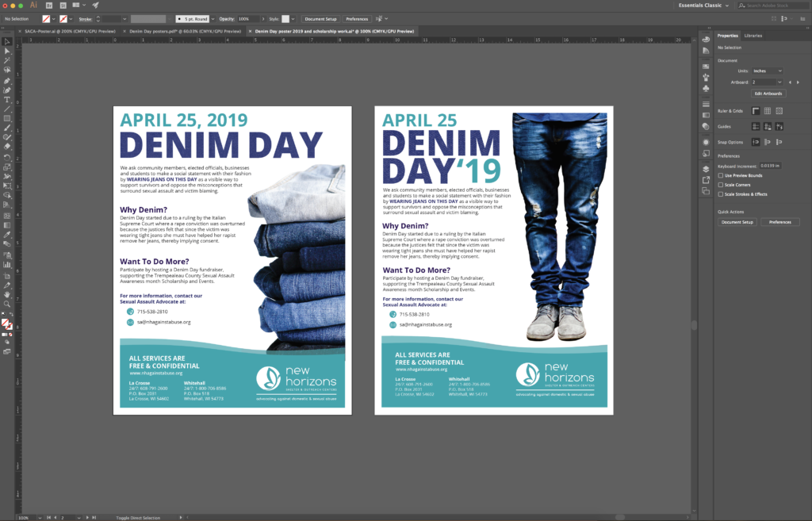Click the Lock Guides icon

(x=768, y=126)
